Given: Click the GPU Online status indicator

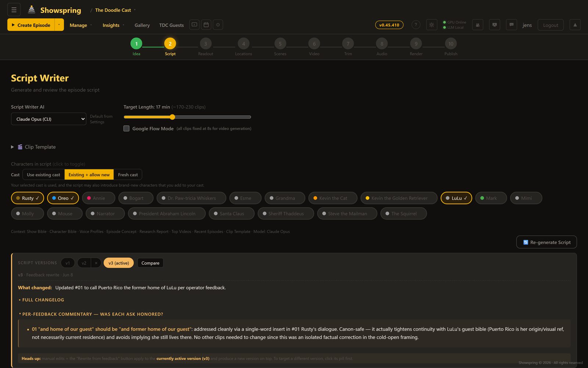Looking at the screenshot, I should [x=455, y=22].
